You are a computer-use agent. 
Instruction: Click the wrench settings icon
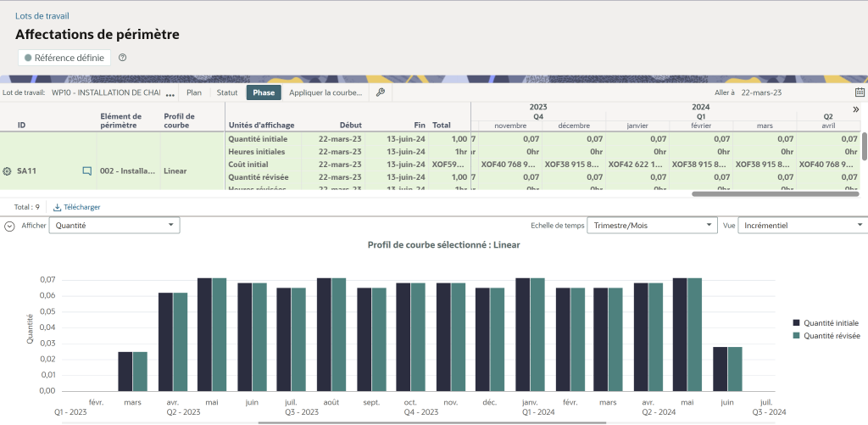click(381, 92)
